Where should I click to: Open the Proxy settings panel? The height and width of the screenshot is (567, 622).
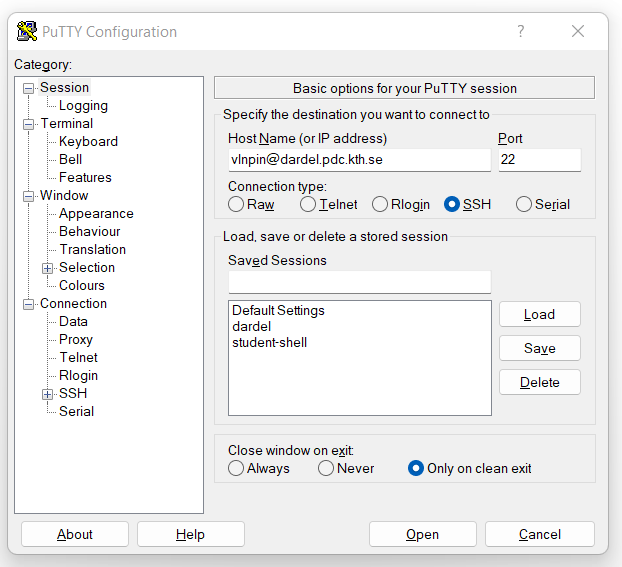(x=75, y=340)
